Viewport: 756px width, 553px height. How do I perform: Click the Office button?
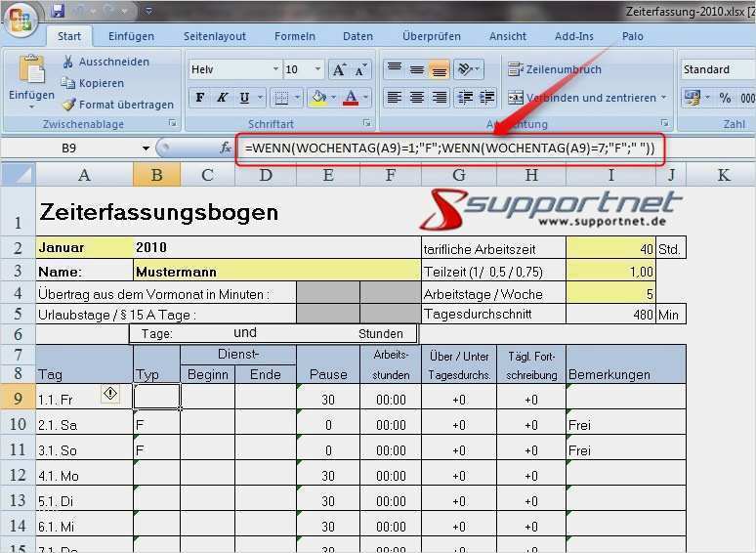coord(21,21)
